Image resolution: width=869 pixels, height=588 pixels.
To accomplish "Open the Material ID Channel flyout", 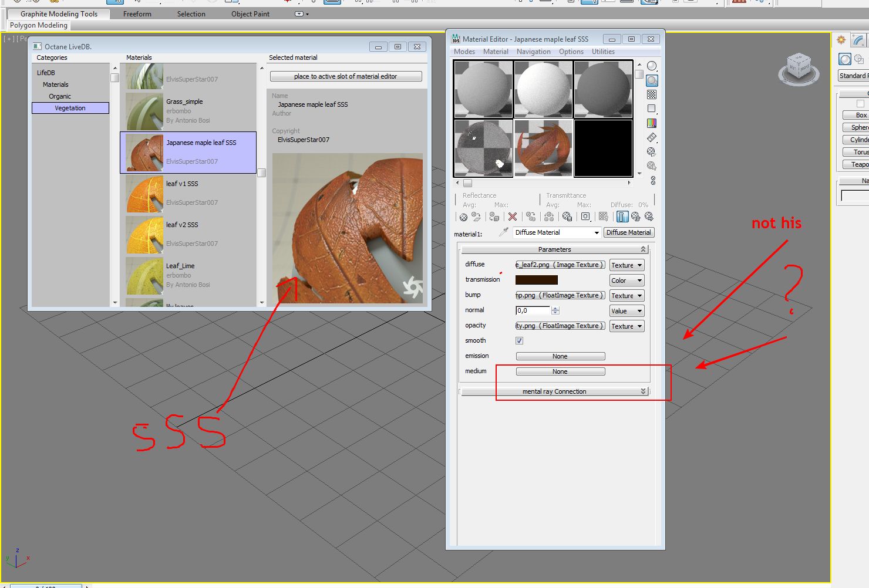I will (585, 217).
